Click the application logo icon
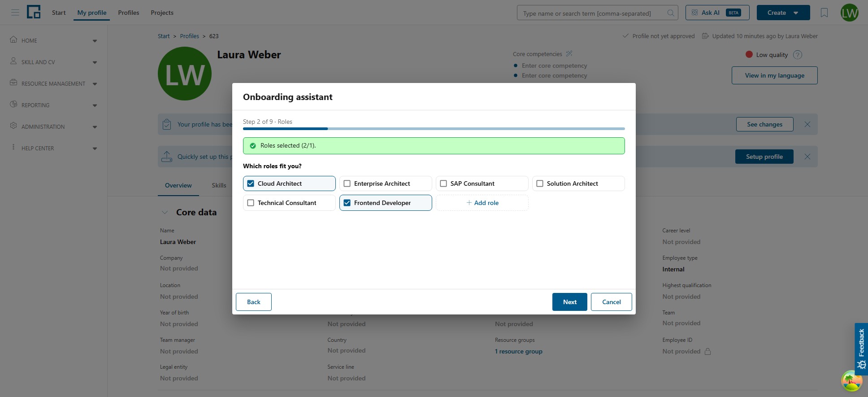 (34, 12)
